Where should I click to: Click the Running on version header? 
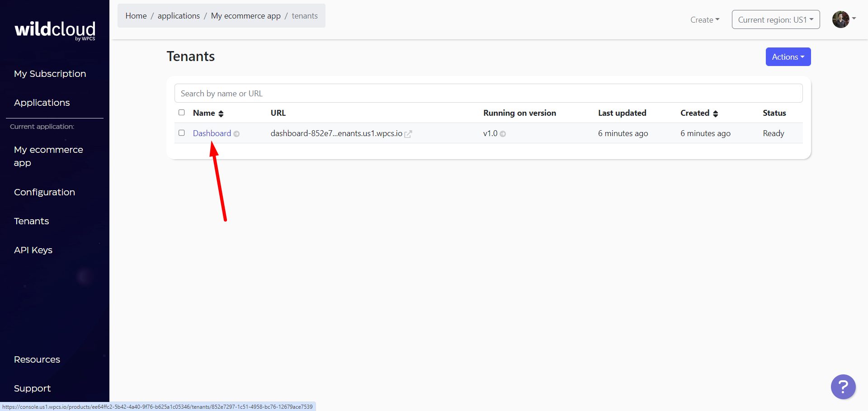(x=519, y=113)
